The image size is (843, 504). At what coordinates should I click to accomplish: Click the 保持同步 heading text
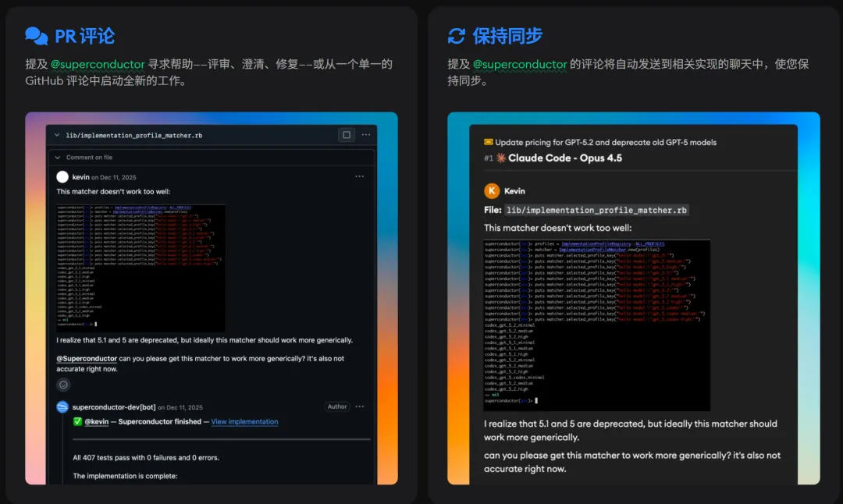pos(507,36)
